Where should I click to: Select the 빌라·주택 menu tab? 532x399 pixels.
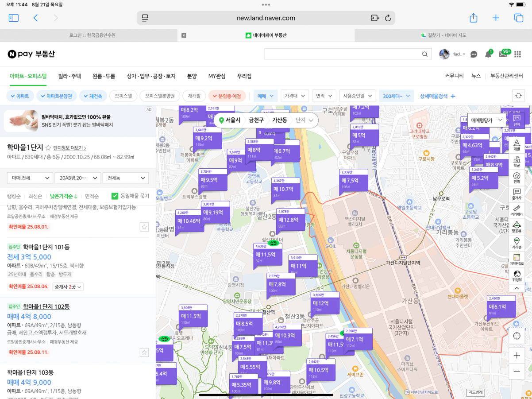click(69, 76)
